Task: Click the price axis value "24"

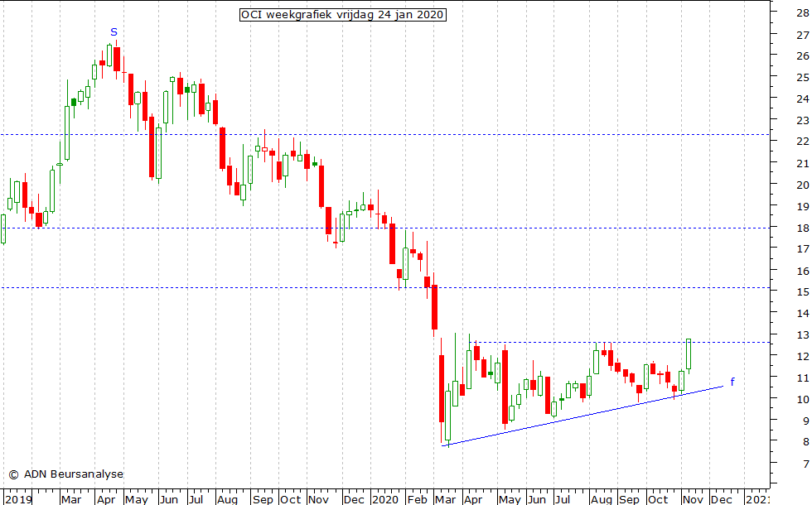Action: click(x=803, y=99)
